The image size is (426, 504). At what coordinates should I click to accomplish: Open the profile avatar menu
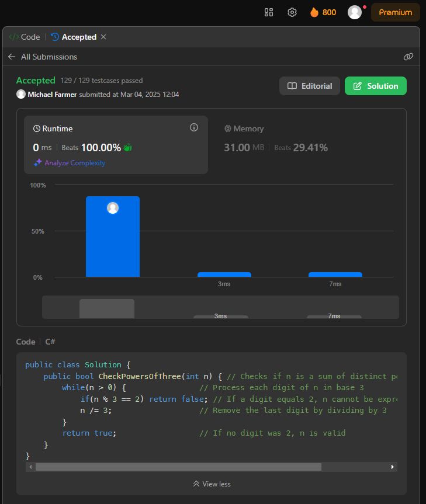[355, 12]
